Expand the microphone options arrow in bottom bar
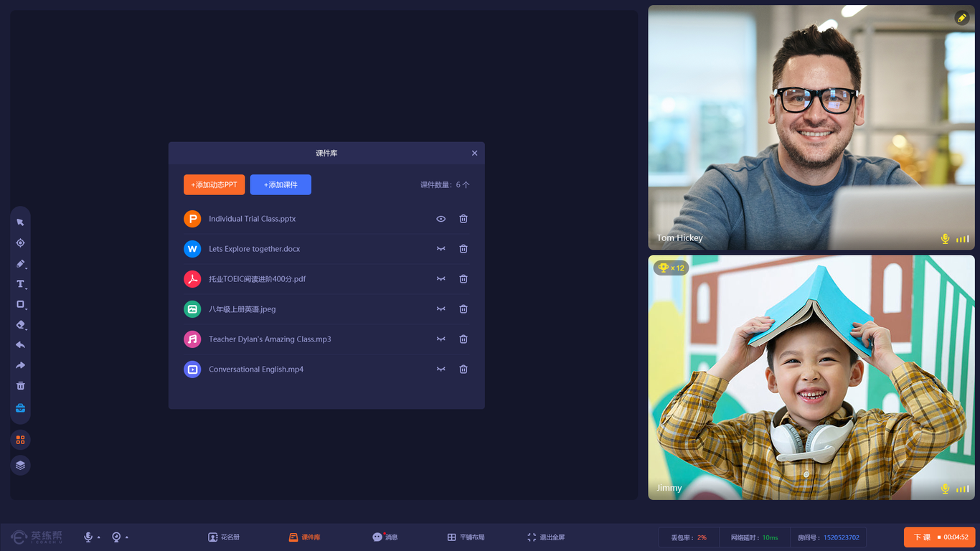 (x=98, y=537)
